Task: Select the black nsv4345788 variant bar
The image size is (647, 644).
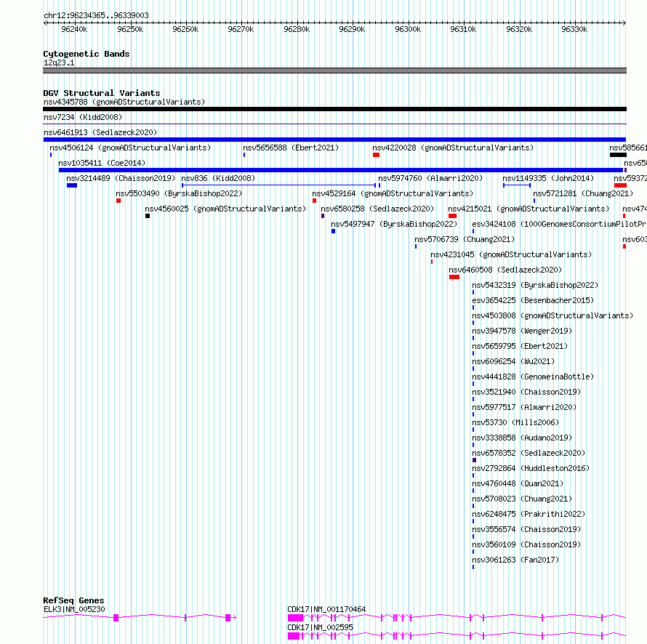Action: [334, 109]
